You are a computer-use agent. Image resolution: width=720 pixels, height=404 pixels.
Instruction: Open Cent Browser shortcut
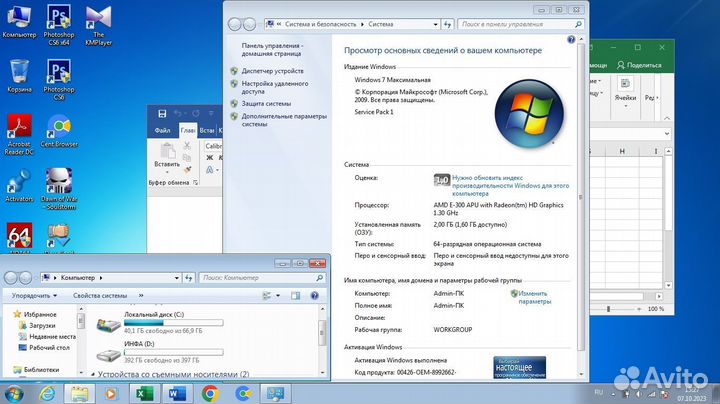[x=59, y=131]
